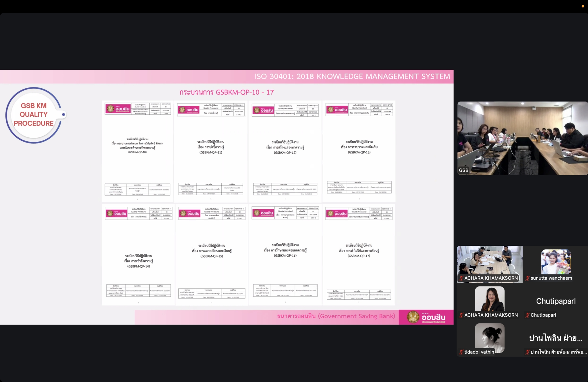This screenshot has width=588, height=382.
Task: Click muted mic icon beside ปานไพลิน name label
Action: (x=527, y=352)
